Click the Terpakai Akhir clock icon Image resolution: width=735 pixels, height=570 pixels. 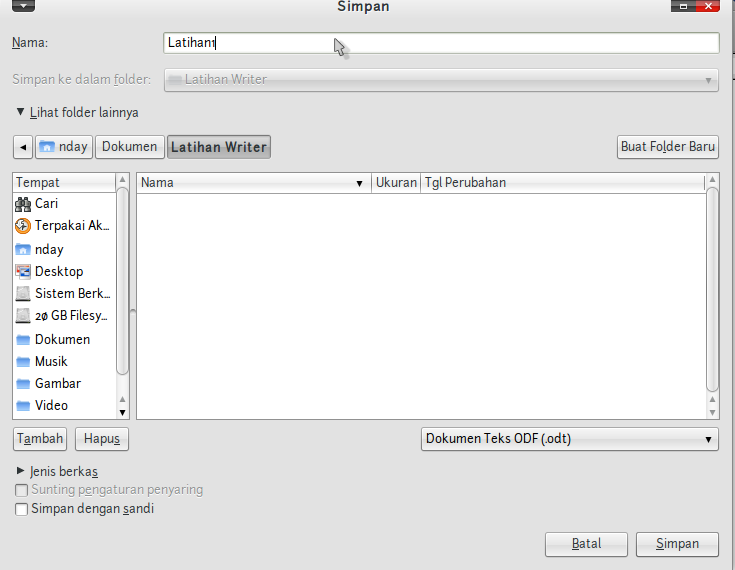point(22,226)
